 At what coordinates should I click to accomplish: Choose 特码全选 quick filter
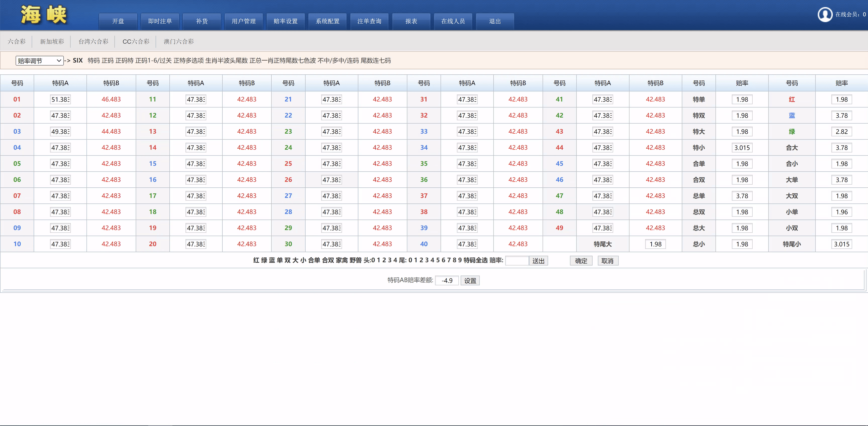point(475,260)
